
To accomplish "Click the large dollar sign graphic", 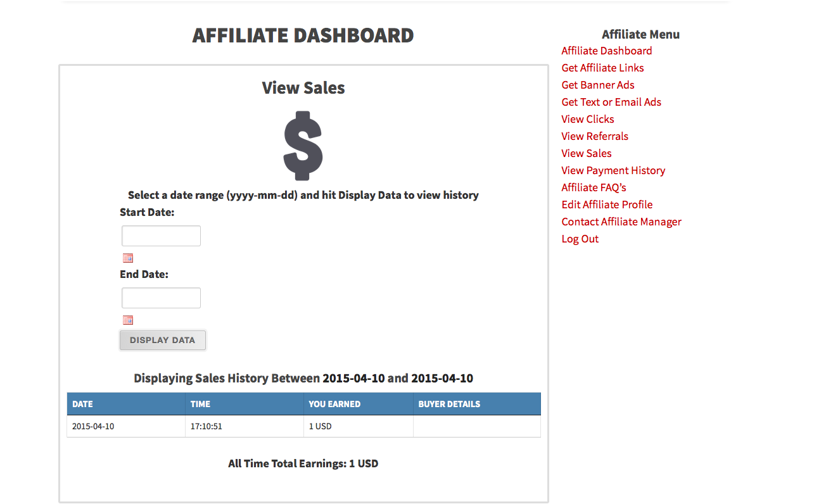I will [x=303, y=146].
